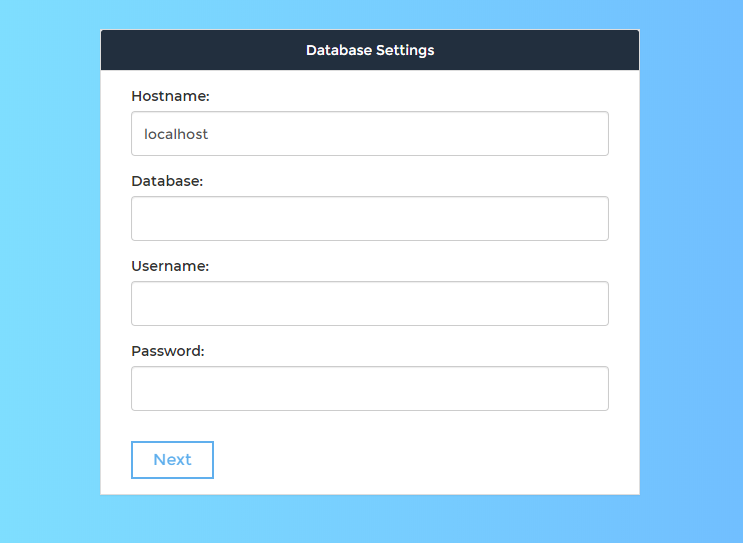Click the "Hostname:" label text
This screenshot has width=743, height=543.
coord(170,97)
